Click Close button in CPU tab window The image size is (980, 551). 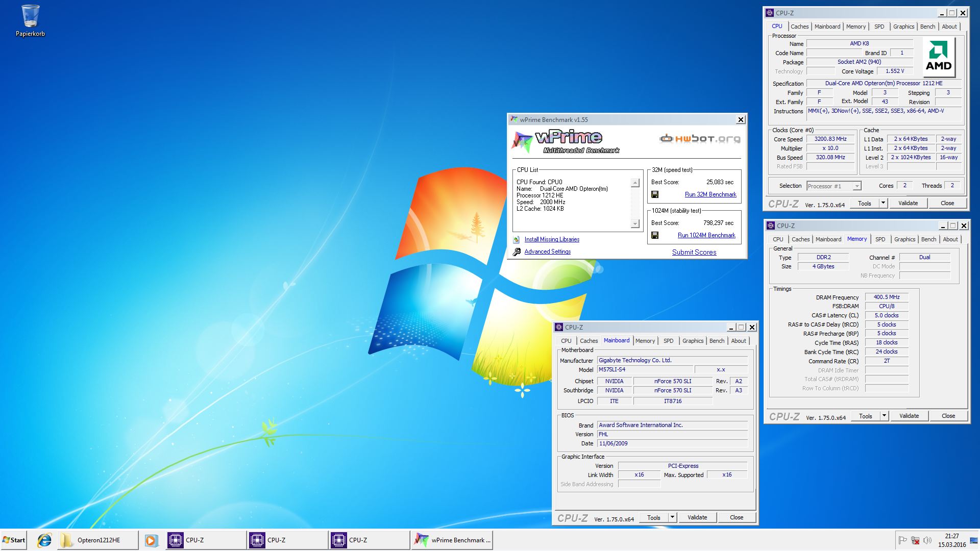point(947,203)
